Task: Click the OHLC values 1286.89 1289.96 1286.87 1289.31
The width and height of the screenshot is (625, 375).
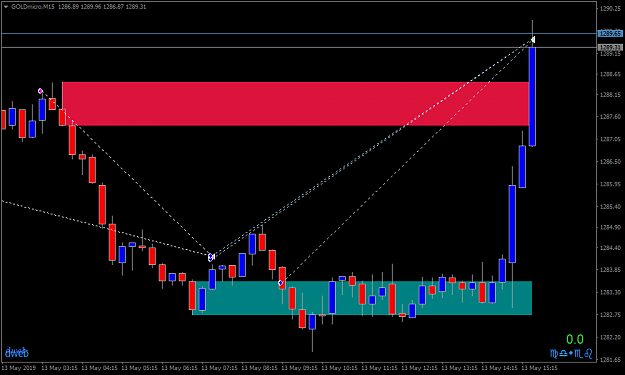Action: [x=102, y=7]
